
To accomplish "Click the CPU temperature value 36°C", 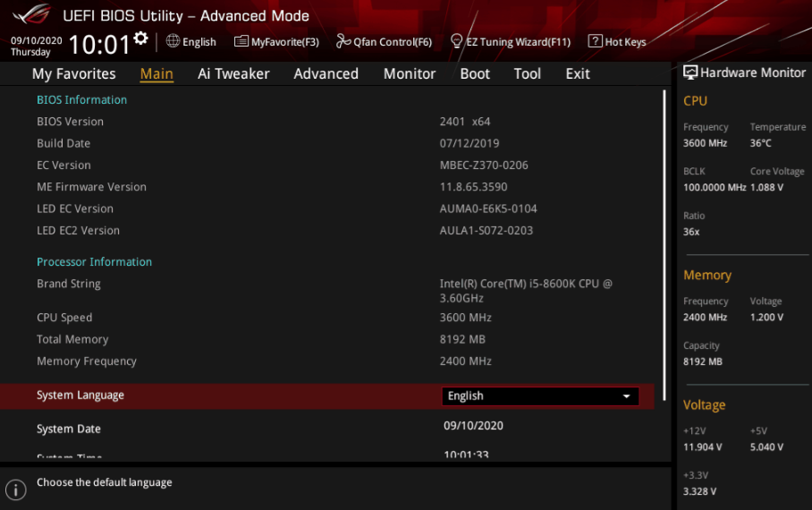I will point(761,143).
